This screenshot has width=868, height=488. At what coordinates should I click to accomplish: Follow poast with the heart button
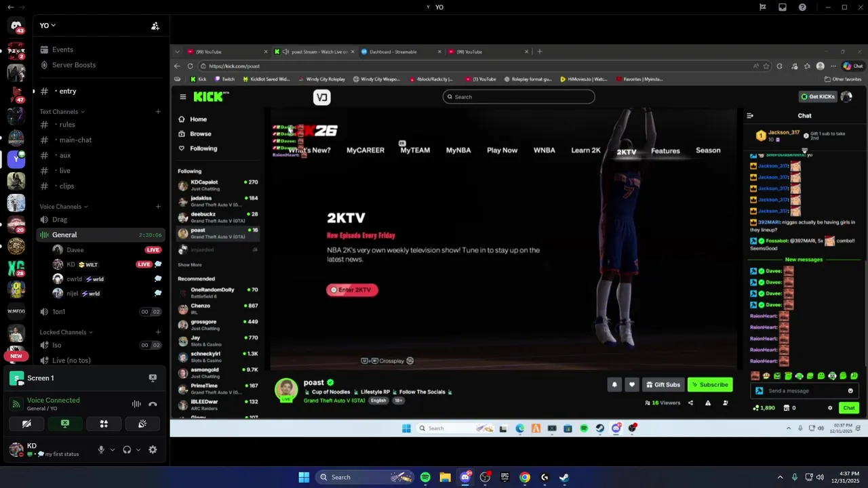(x=631, y=385)
